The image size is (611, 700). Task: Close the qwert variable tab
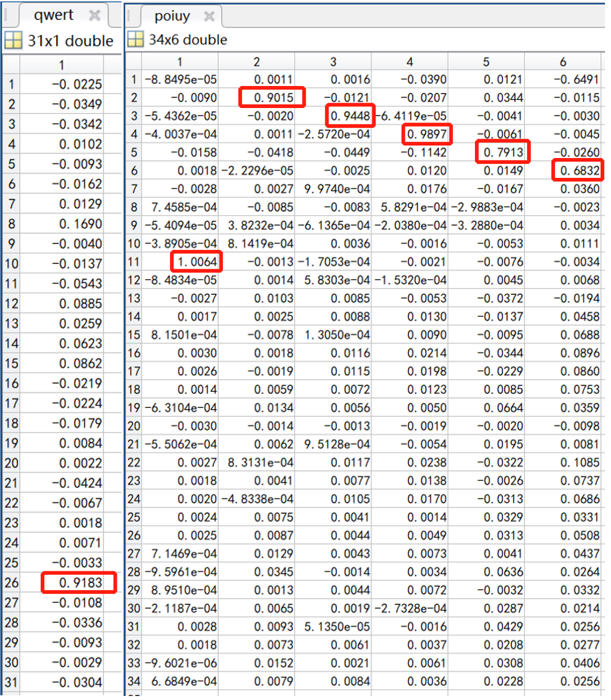coord(95,15)
